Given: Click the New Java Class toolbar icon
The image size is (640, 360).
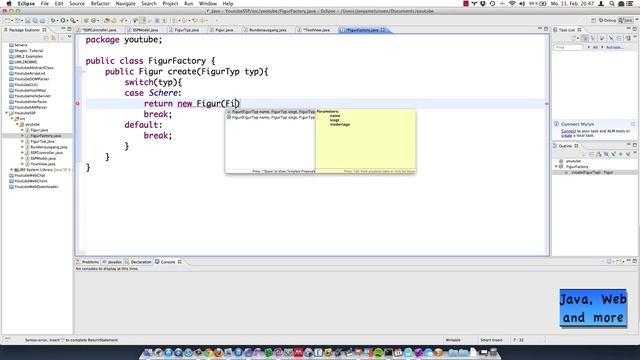Looking at the screenshot, I should click(x=93, y=20).
